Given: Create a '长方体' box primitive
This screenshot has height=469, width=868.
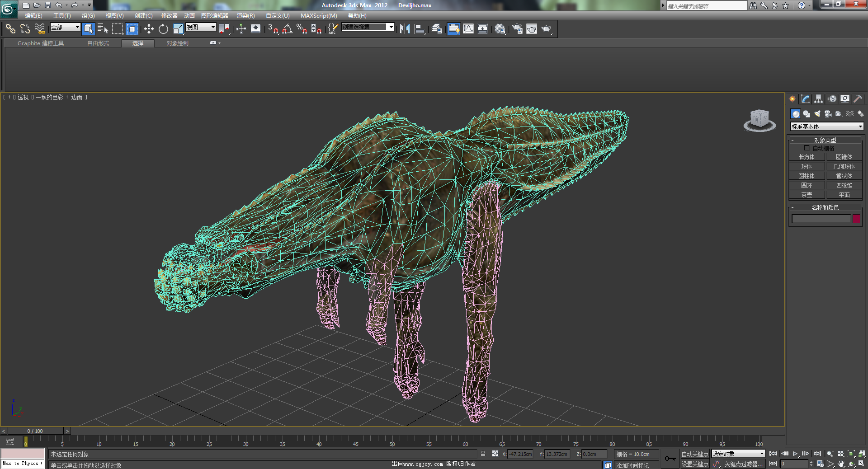Looking at the screenshot, I should (x=807, y=157).
